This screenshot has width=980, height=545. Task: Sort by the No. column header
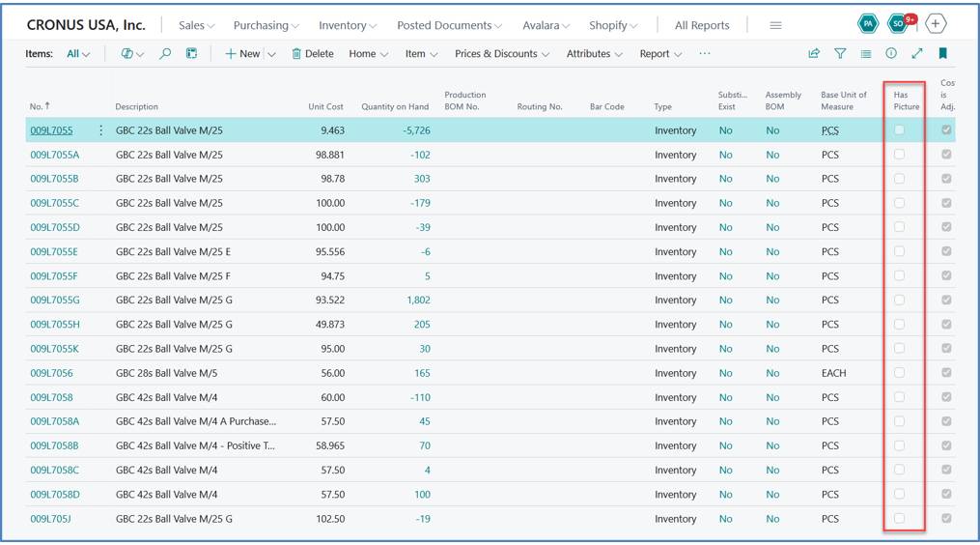[x=40, y=106]
